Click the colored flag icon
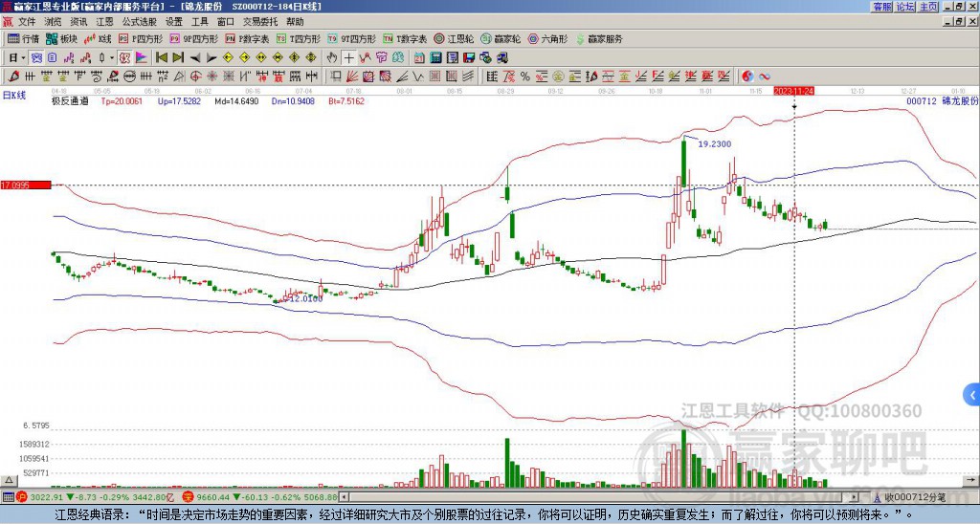980x524 pixels. pyautogui.click(x=142, y=57)
